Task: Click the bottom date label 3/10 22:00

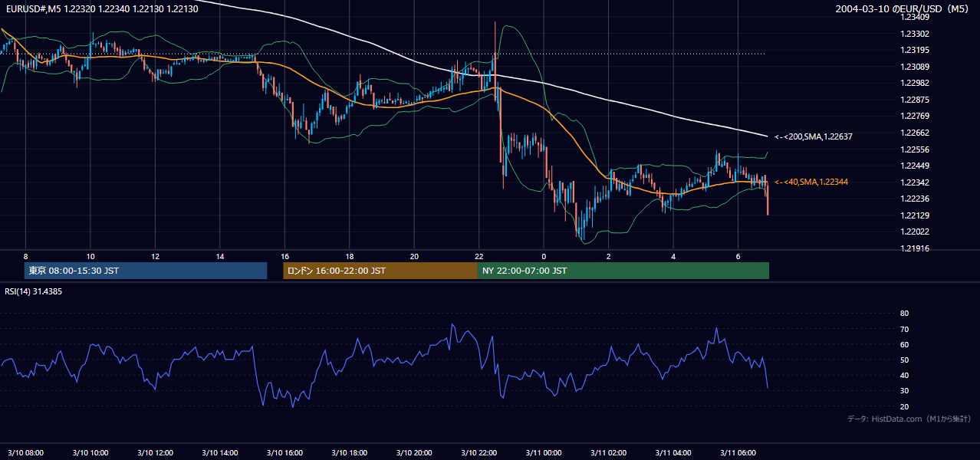Action: (479, 452)
